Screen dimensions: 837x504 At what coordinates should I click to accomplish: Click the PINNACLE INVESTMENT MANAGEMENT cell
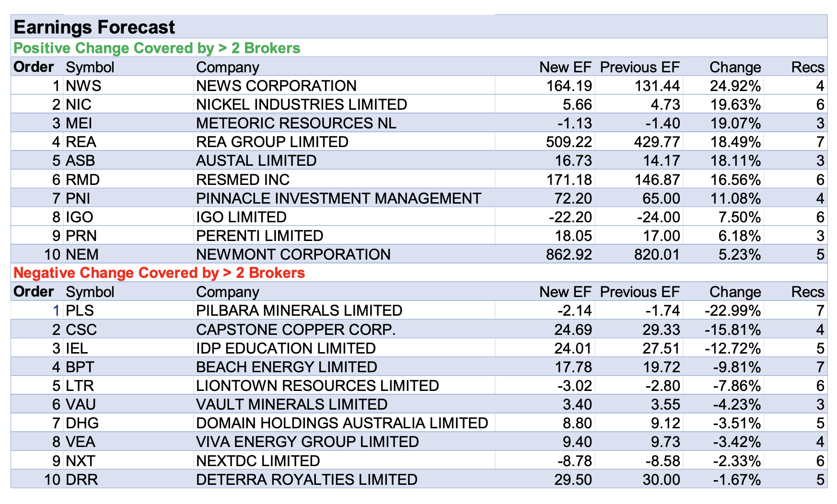click(338, 198)
